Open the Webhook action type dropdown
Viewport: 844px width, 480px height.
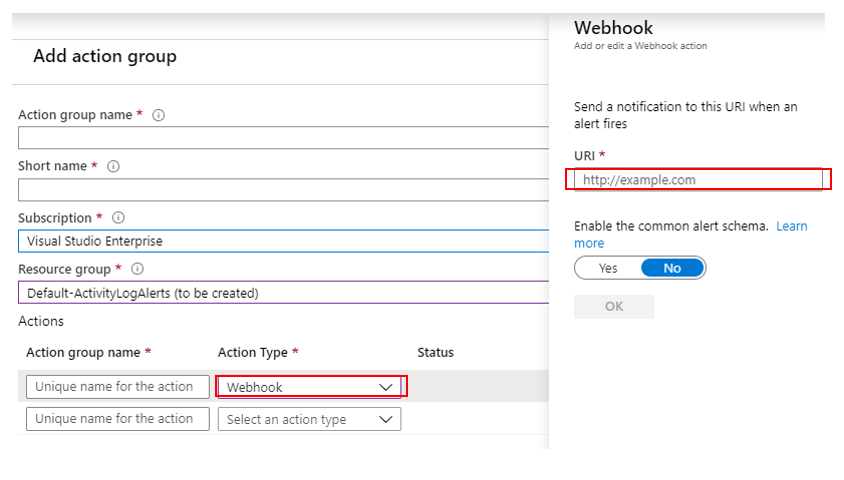[309, 387]
